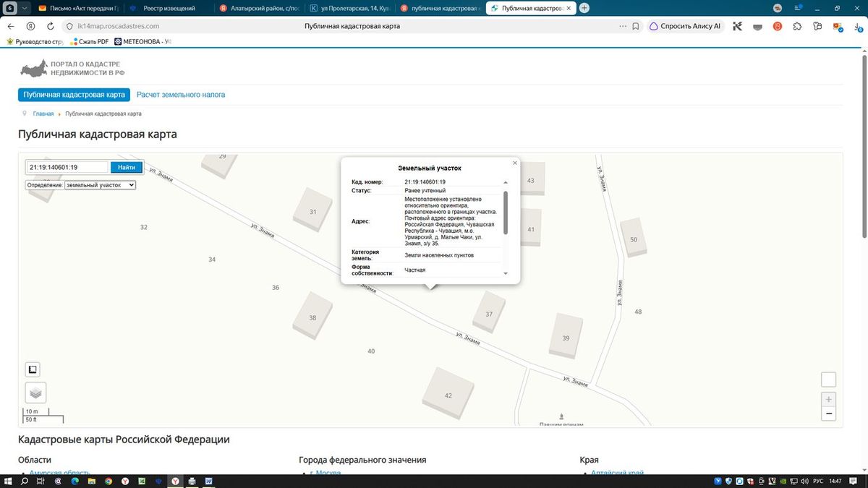Click the square map control above the zoom buttons

(x=829, y=380)
